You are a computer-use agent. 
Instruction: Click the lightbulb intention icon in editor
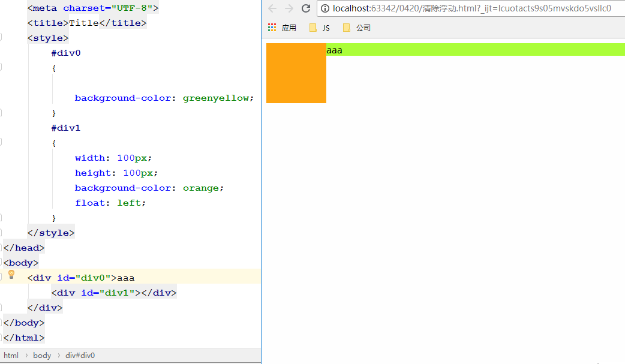pyautogui.click(x=11, y=274)
